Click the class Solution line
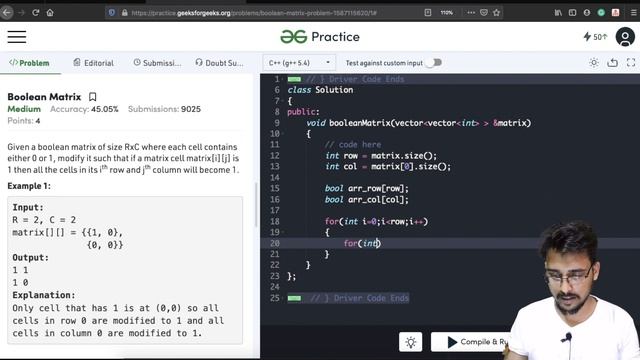The image size is (640, 360). [320, 90]
